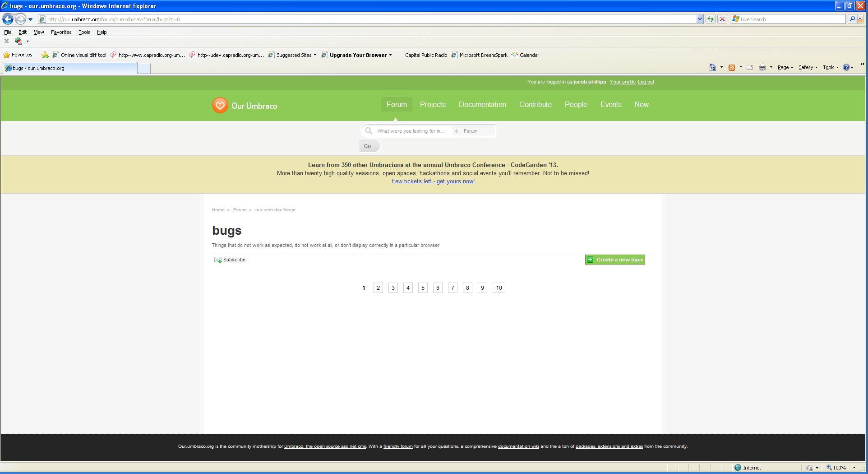Go to page 5 in pagination
Screen dimensions: 868x474
pyautogui.click(x=423, y=288)
